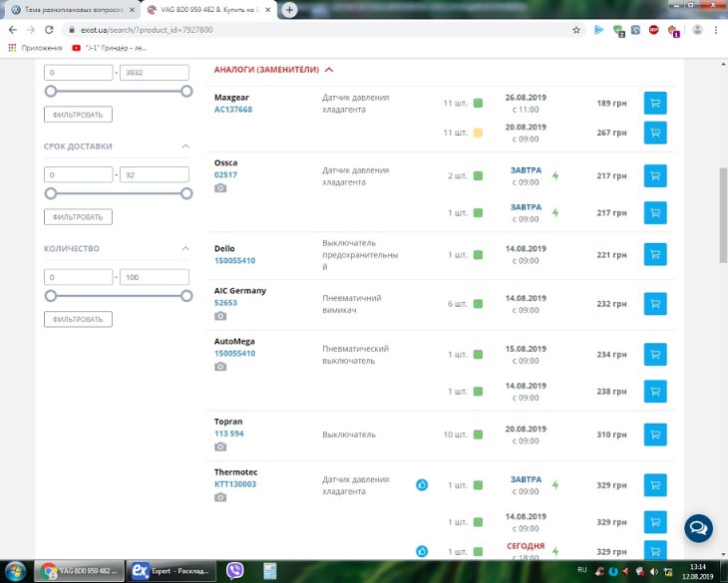Viewport: 728px width, 583px height.
Task: Add Maxgear 267 грн offer to cart
Action: click(655, 133)
